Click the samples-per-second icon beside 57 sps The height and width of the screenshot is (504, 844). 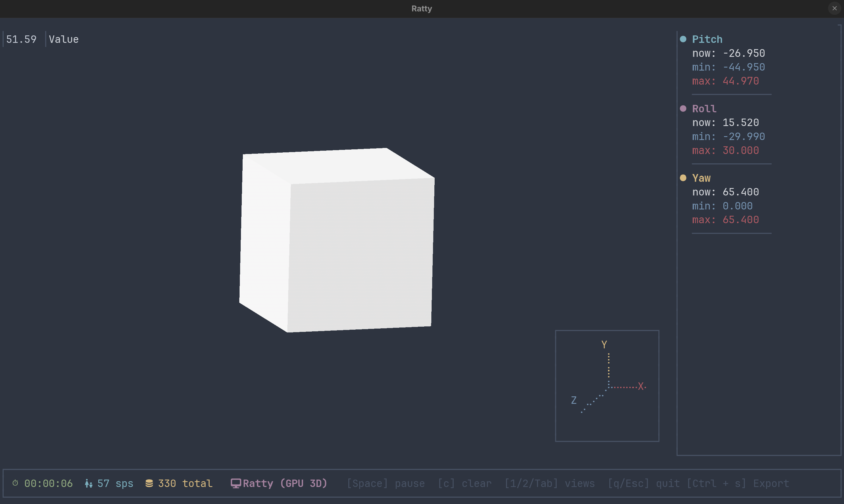click(88, 483)
